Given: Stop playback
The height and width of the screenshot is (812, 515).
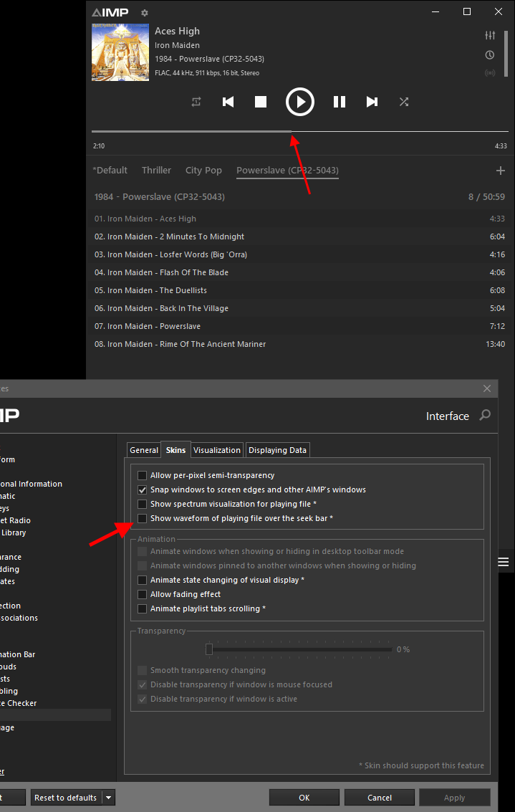Looking at the screenshot, I should pyautogui.click(x=261, y=102).
